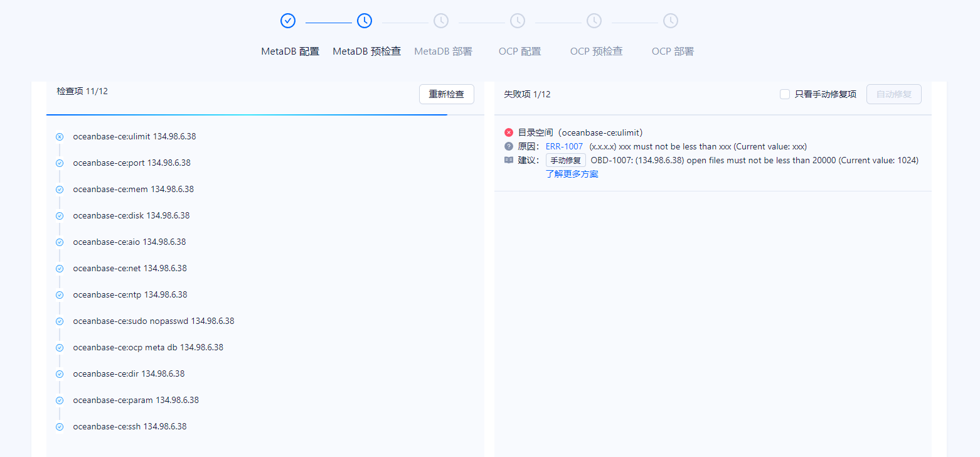980x457 pixels.
Task: Click the passed status icon beside oceanbase-ce:mem
Action: (x=60, y=189)
